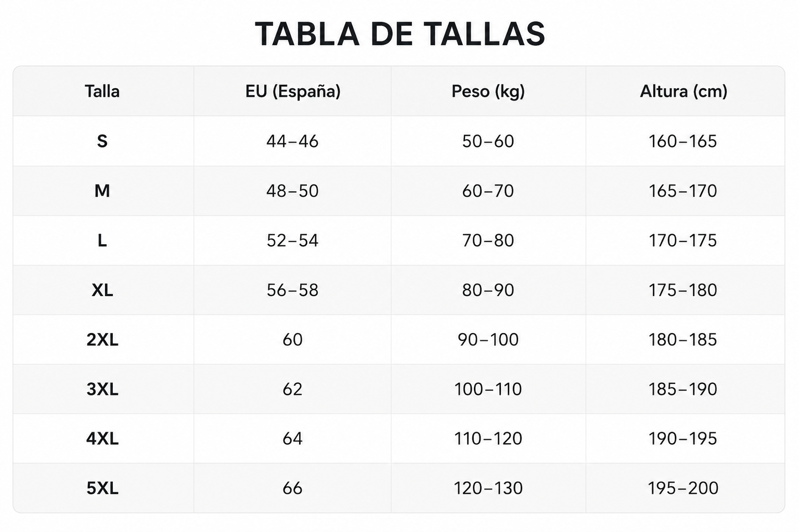The height and width of the screenshot is (532, 799).
Task: Select the 70–80 weight cell
Action: pyautogui.click(x=488, y=240)
